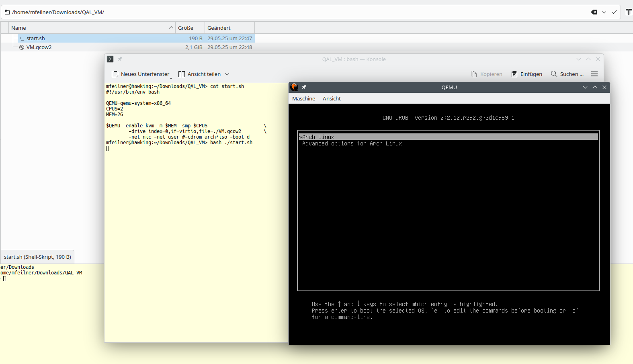Toggle split view icon in file manager
Viewport: 633px width, 364px height.
tap(629, 12)
